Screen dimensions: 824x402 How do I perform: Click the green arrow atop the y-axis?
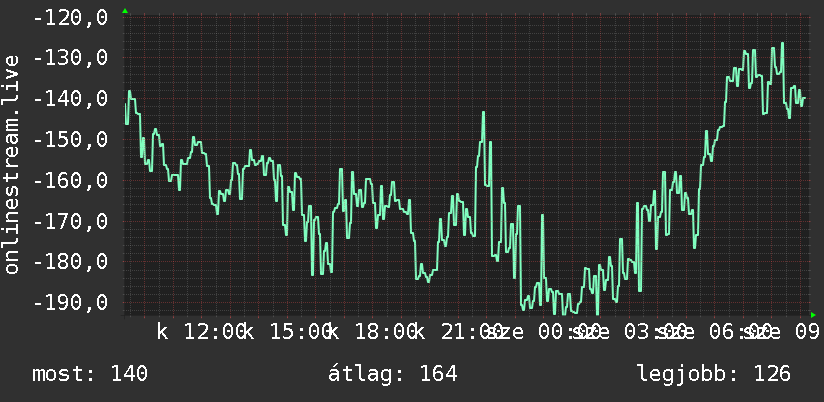click(125, 11)
